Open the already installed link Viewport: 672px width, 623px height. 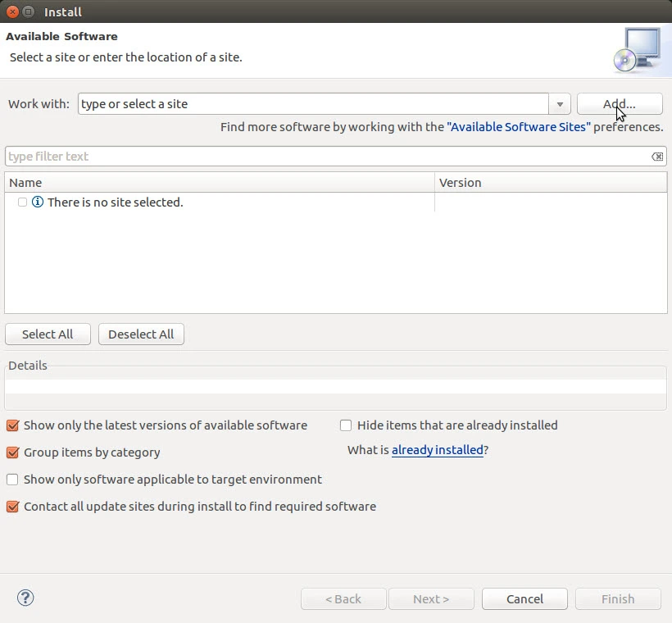tap(437, 450)
